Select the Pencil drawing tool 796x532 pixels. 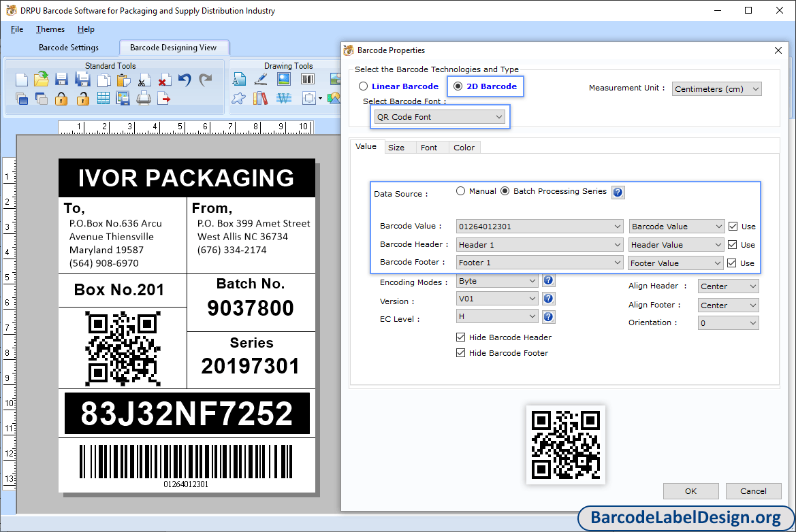(x=261, y=80)
